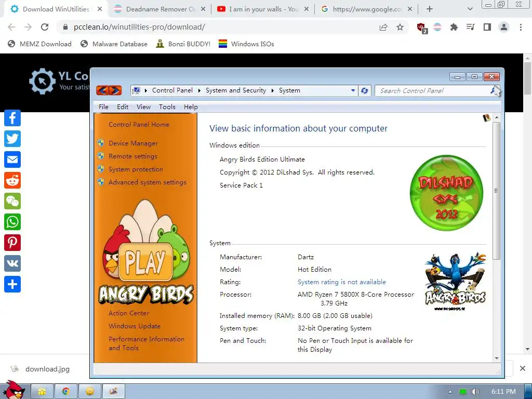Viewport: 532px width, 399px height.
Task: Open a new Chrome tab
Action: [430, 9]
